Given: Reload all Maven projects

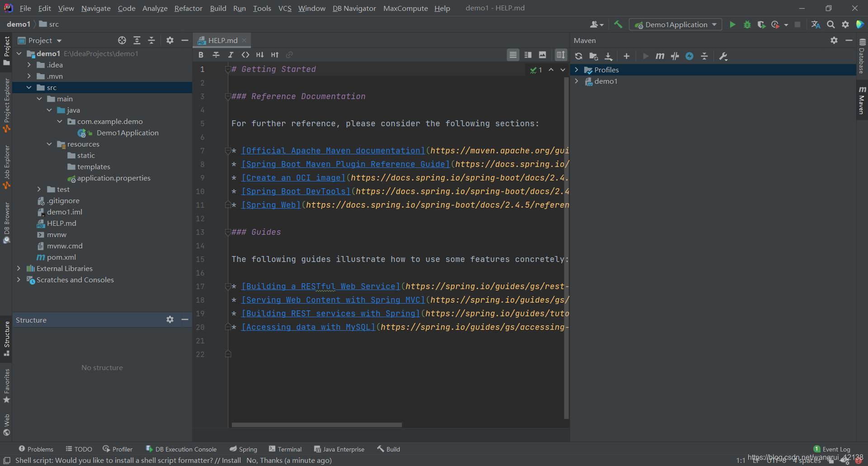Looking at the screenshot, I should (579, 56).
